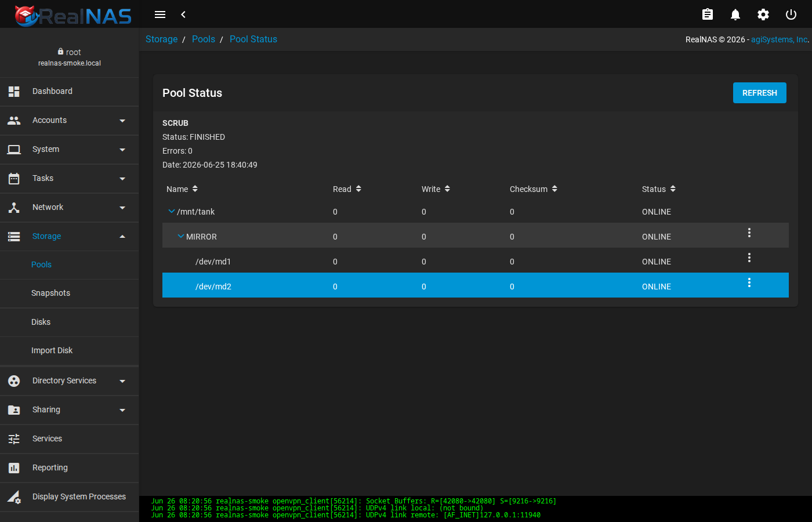Click the Network topology icon
Viewport: 812px width, 522px height.
point(14,208)
